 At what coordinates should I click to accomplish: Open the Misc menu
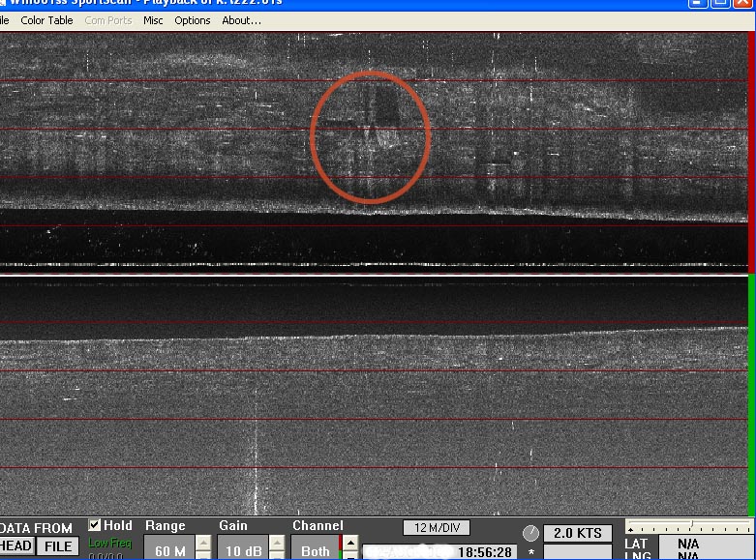coord(153,20)
